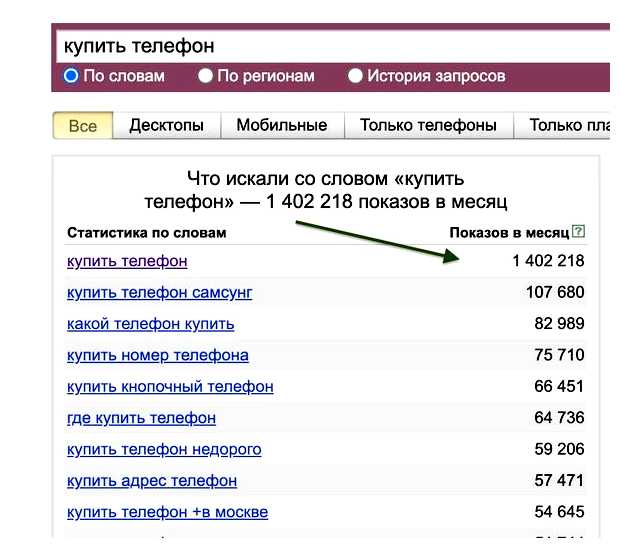Open the купить телефон query link
The image size is (620, 548).
[127, 261]
